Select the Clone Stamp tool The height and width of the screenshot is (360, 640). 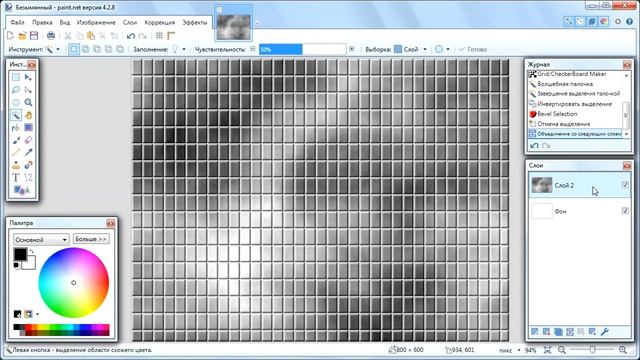[x=16, y=165]
